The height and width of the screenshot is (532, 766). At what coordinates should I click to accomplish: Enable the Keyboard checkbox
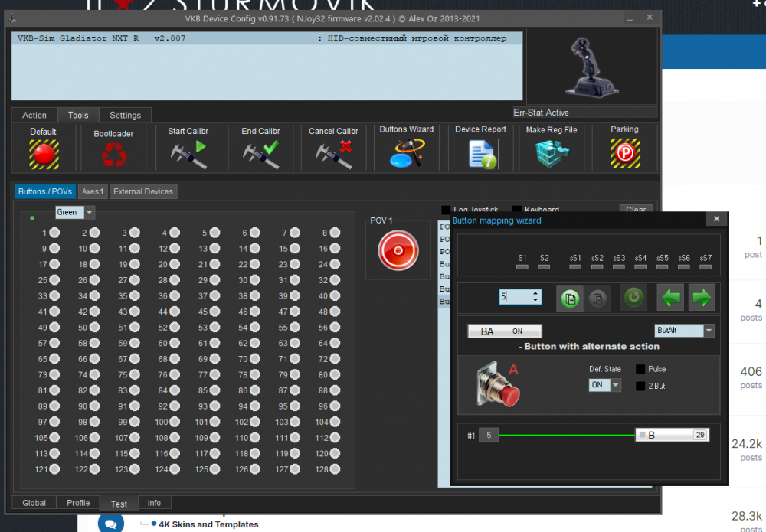[x=517, y=210]
